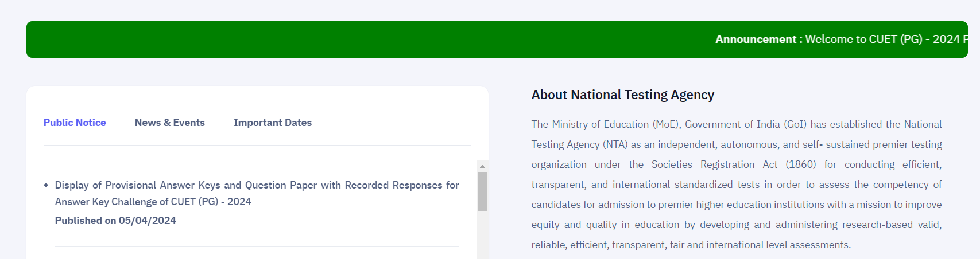The height and width of the screenshot is (259, 980).
Task: Select the Important Dates tab
Action: (273, 123)
